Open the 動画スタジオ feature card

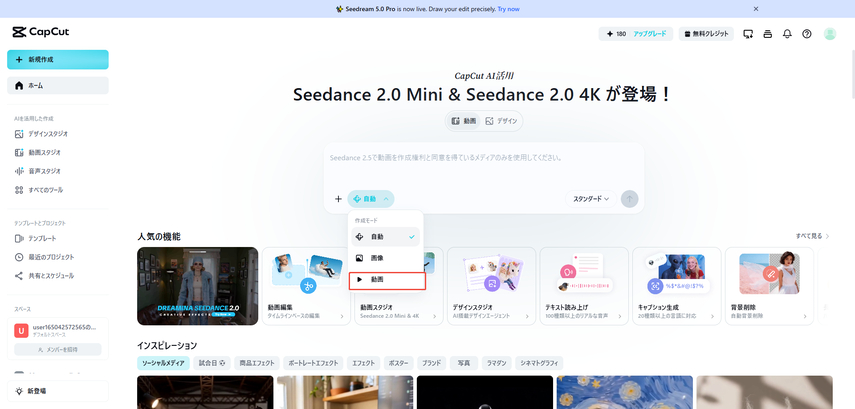pos(399,308)
